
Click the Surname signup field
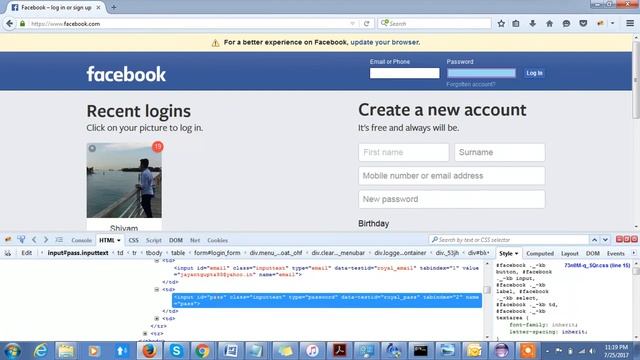[500, 152]
